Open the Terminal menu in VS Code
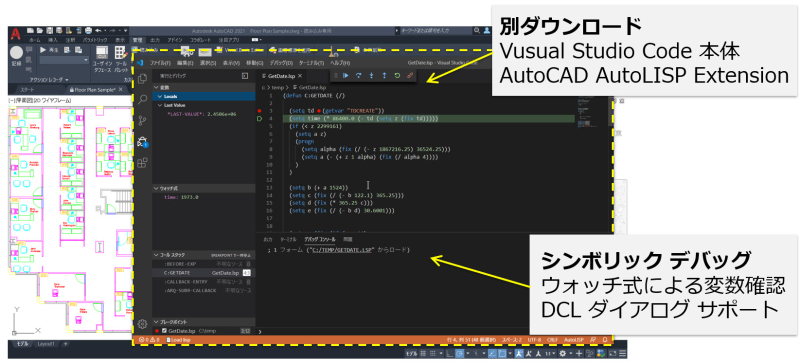Image resolution: width=800 pixels, height=364 pixels. point(311,63)
